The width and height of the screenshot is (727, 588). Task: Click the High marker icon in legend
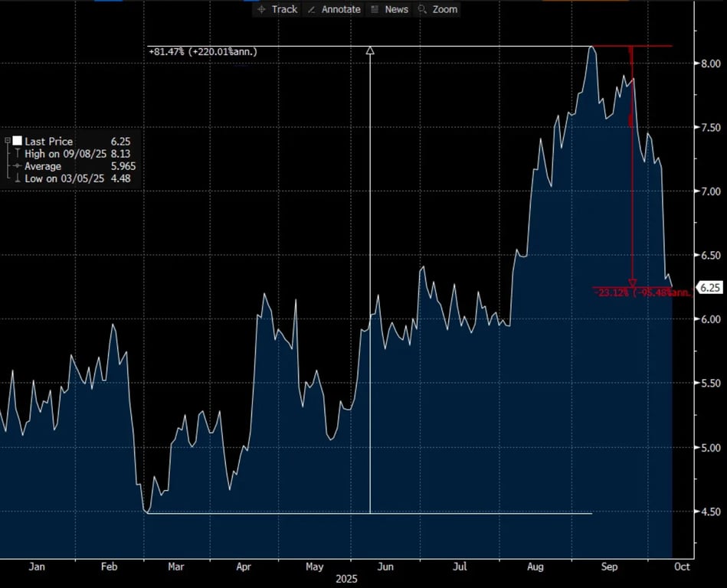click(x=18, y=154)
